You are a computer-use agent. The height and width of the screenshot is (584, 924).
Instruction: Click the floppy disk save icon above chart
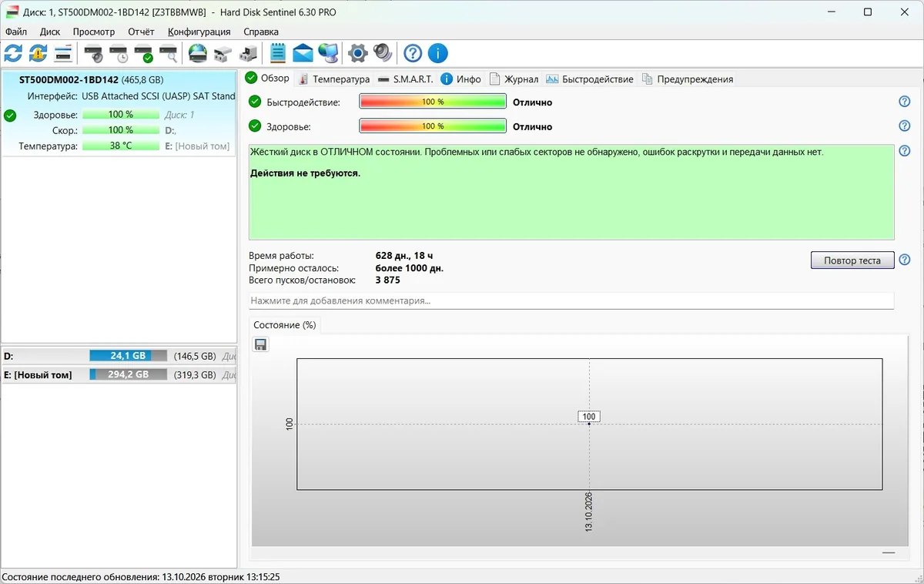tap(260, 344)
